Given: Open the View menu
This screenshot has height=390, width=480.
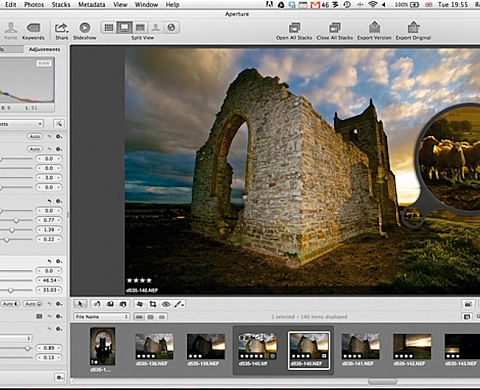Looking at the screenshot, I should point(120,5).
